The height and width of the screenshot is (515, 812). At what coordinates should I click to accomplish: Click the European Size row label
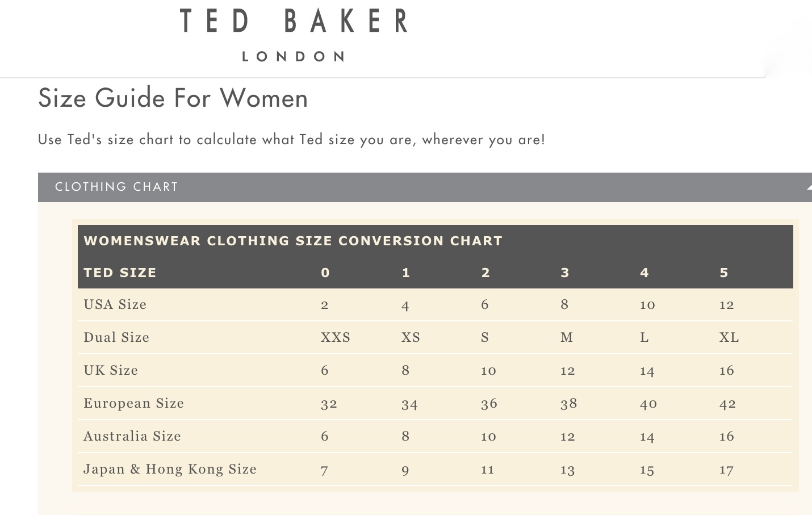tap(133, 404)
